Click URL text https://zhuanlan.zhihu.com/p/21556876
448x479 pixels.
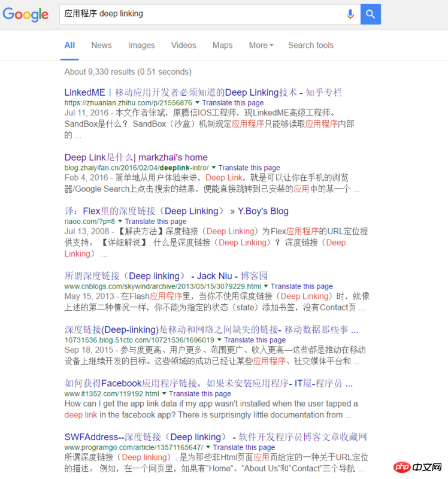click(x=128, y=103)
